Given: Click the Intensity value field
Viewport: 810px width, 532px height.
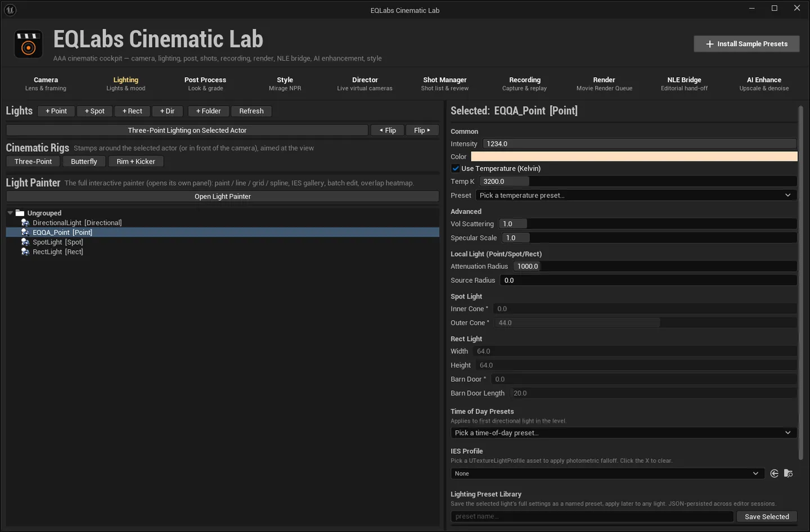Looking at the screenshot, I should click(x=640, y=143).
